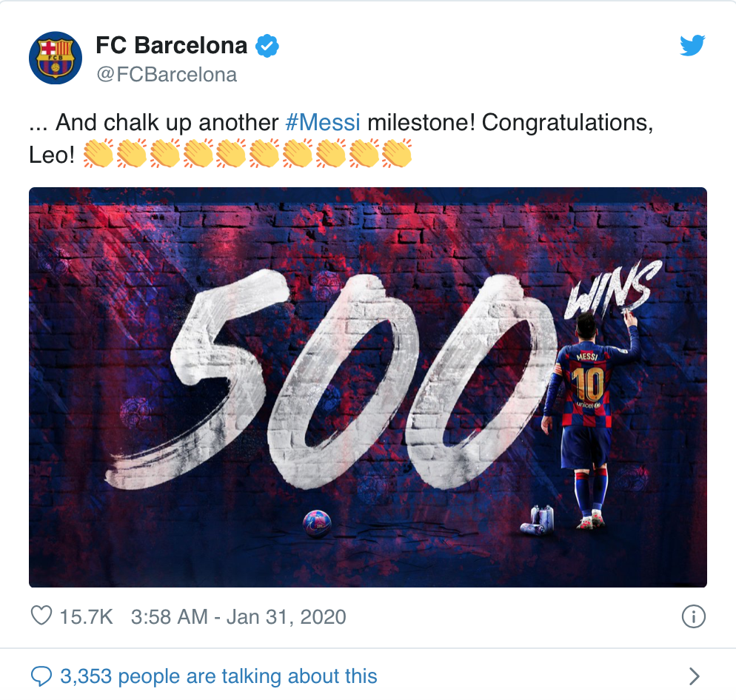This screenshot has height=700, width=736.
Task: Open the 500 graffiti image
Action: coord(368,387)
